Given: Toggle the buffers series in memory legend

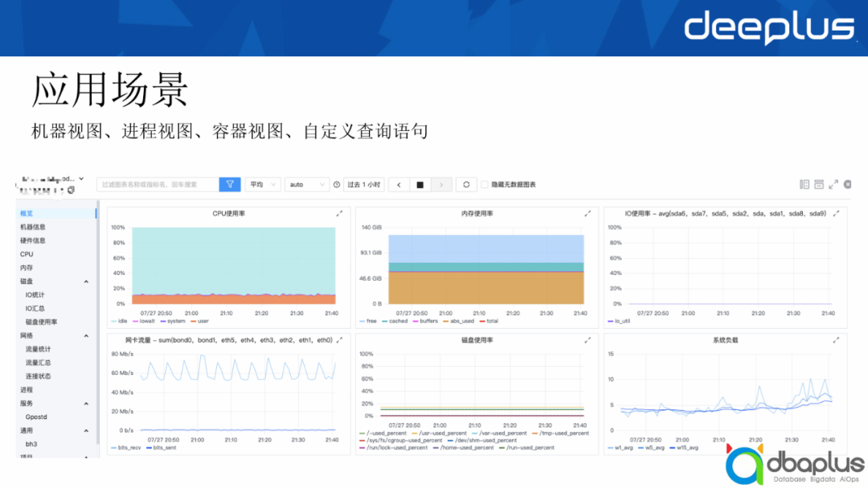Looking at the screenshot, I should tap(424, 321).
